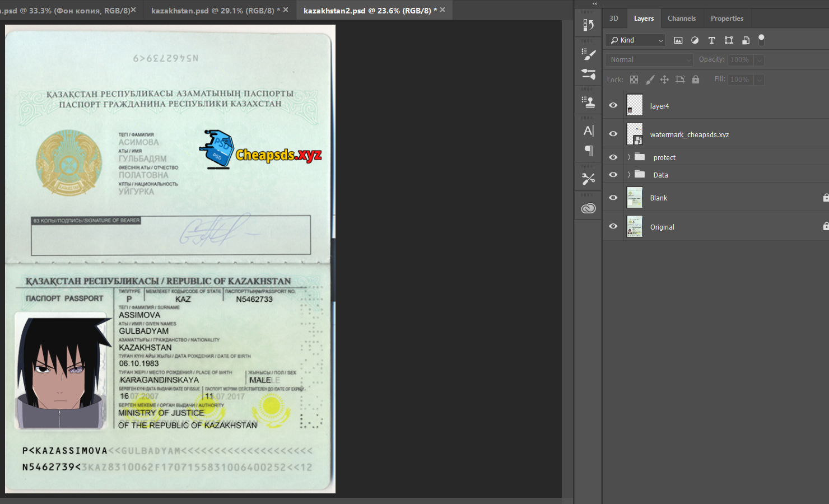Switch to the Channels tab
The height and width of the screenshot is (504, 829).
(x=681, y=18)
